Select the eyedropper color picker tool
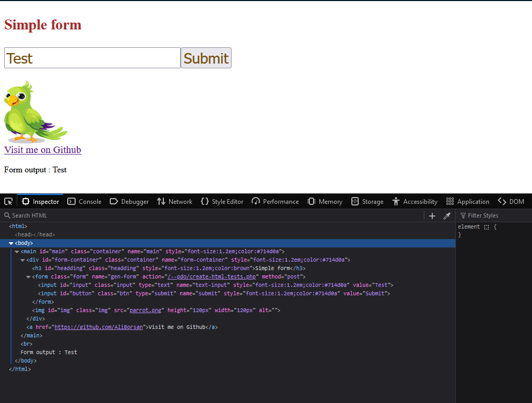This screenshot has width=532, height=403. coord(447,216)
